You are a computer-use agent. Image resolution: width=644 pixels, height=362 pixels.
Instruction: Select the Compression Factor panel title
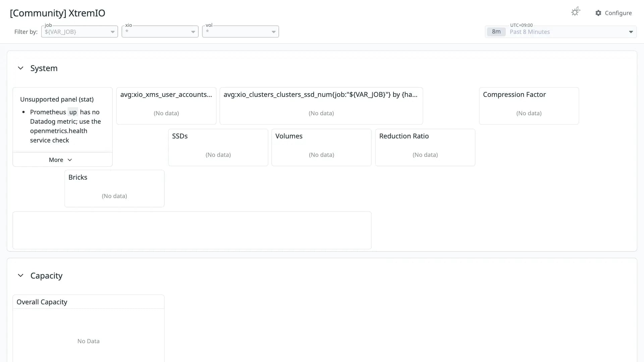pos(514,95)
